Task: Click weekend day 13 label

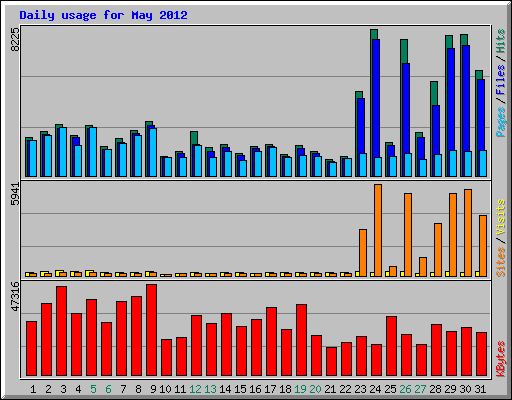Action: click(210, 389)
